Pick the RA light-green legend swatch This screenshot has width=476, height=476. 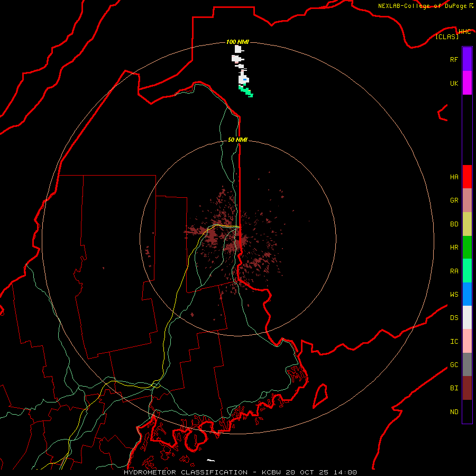(467, 271)
